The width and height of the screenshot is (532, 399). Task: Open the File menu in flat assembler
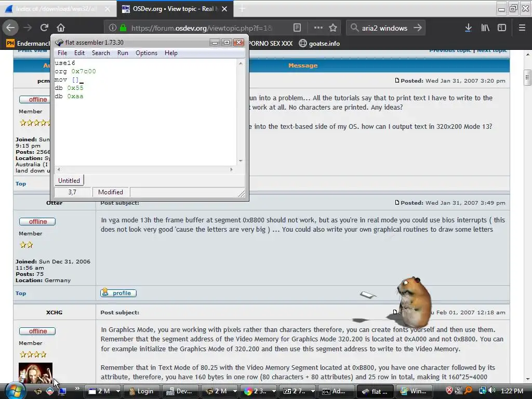point(62,53)
